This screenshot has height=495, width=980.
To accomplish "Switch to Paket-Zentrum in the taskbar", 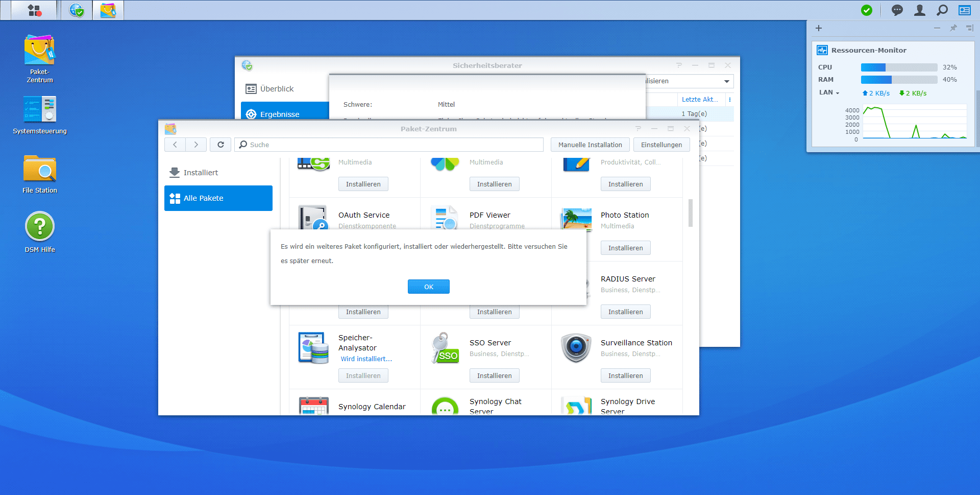I will (108, 10).
